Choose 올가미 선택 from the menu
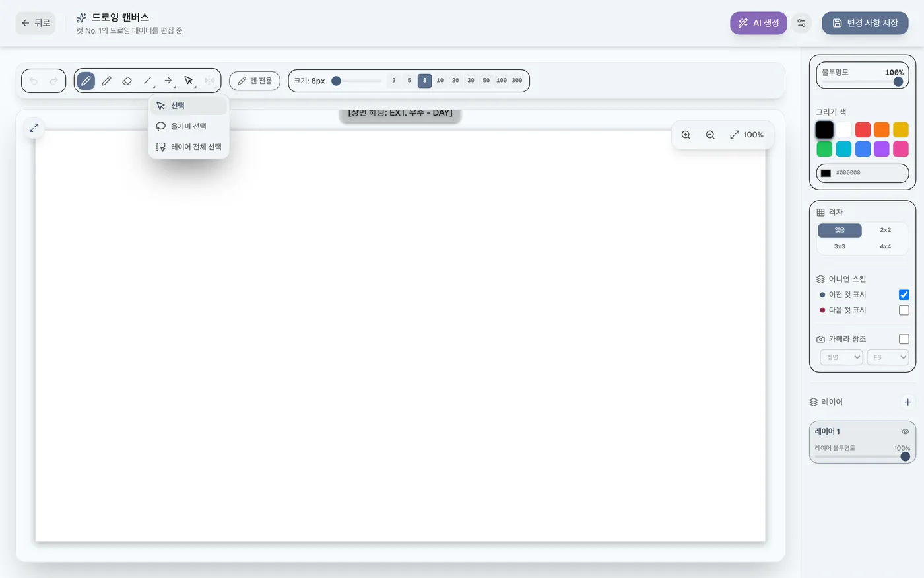 [x=189, y=126]
